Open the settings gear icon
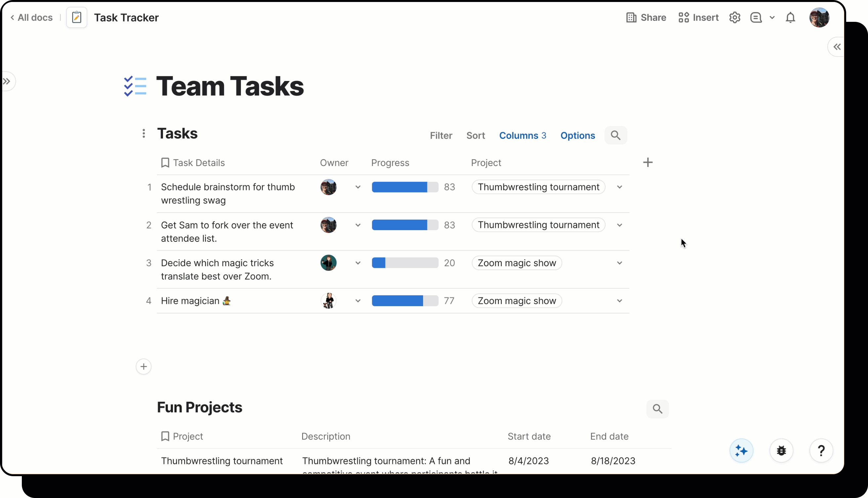868x498 pixels. click(734, 18)
